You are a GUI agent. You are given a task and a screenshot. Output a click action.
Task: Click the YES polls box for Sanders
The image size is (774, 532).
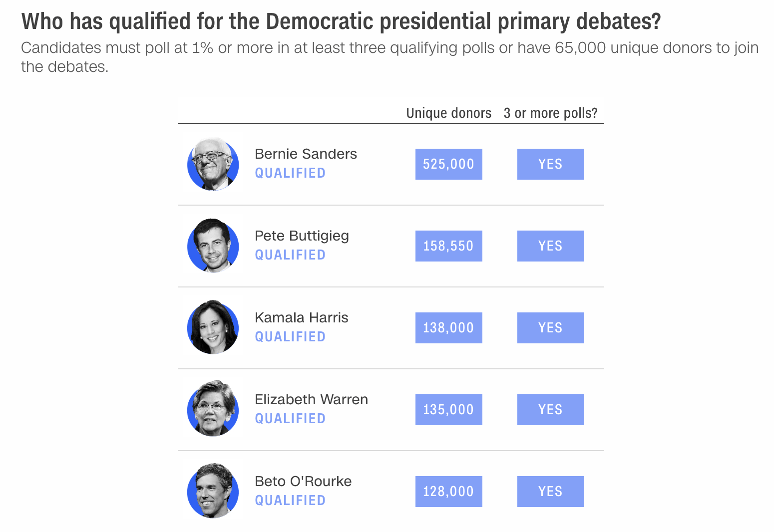click(x=550, y=164)
